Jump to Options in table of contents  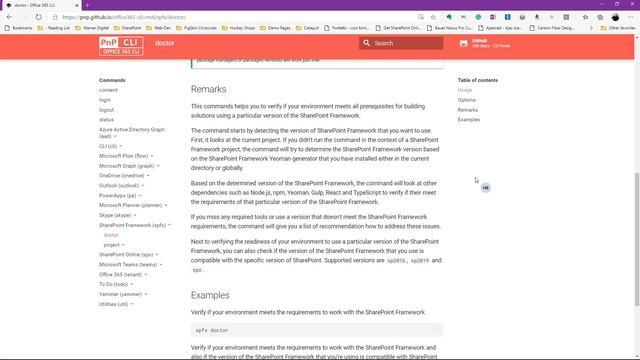[467, 100]
